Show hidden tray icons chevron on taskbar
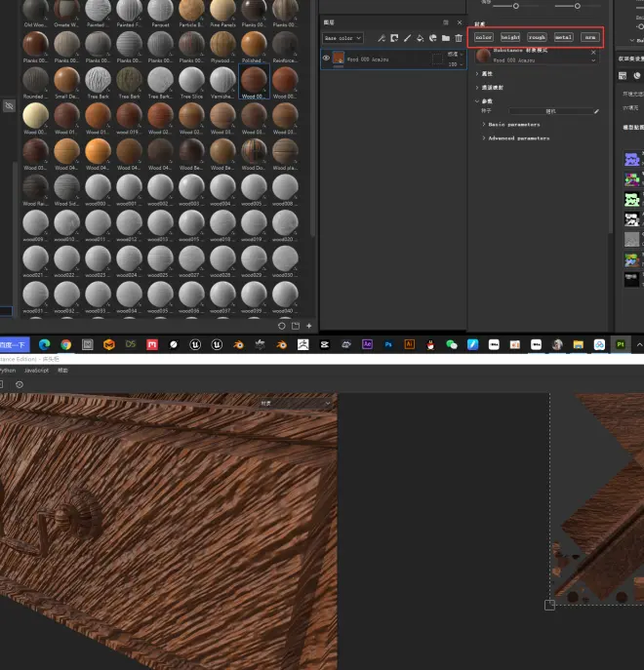The image size is (644, 670). coord(639,344)
